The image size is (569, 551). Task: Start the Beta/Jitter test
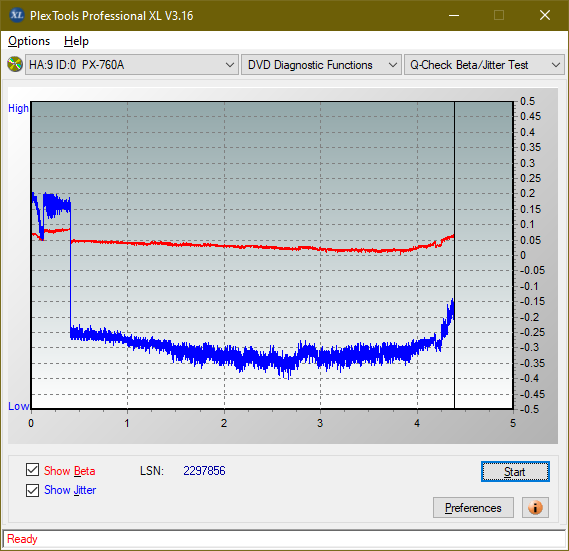coord(515,472)
